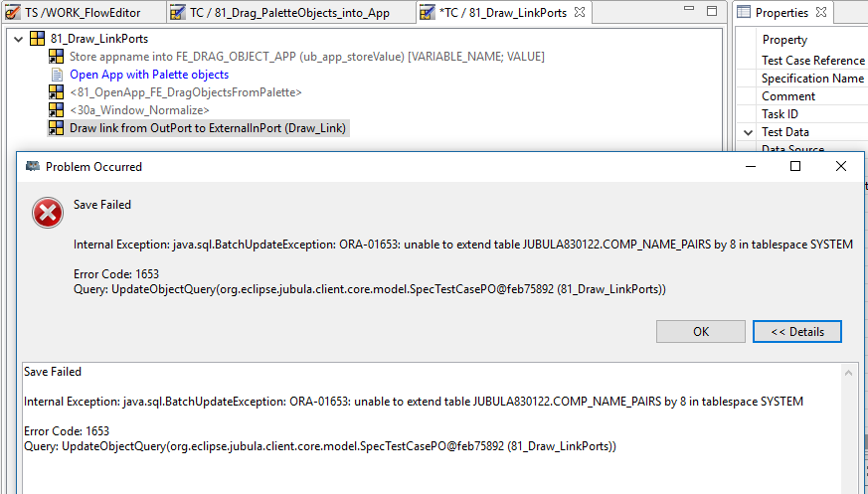Click icon of Store appname step
The height and width of the screenshot is (494, 868).
click(56, 57)
